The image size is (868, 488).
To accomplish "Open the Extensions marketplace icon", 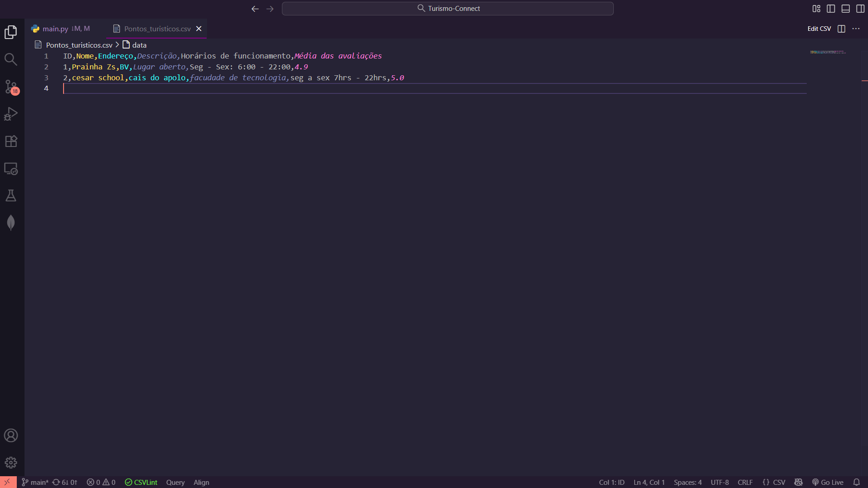I will coord(11,141).
